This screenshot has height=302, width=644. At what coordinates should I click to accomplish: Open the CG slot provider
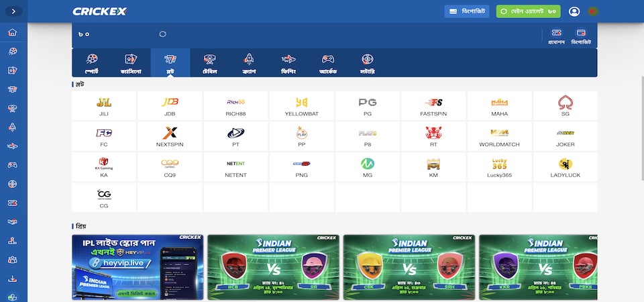[104, 197]
